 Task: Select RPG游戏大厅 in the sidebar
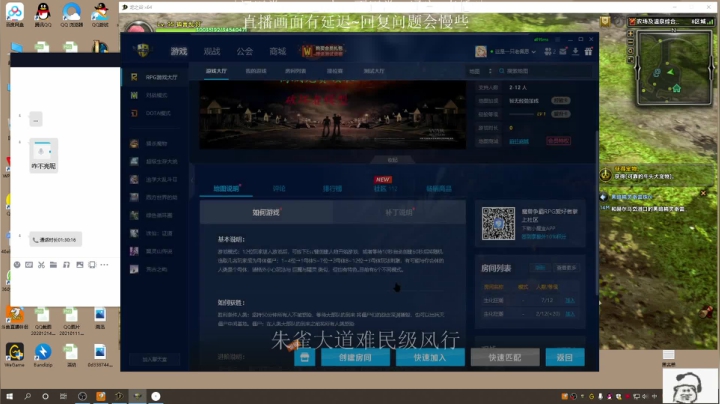click(155, 77)
